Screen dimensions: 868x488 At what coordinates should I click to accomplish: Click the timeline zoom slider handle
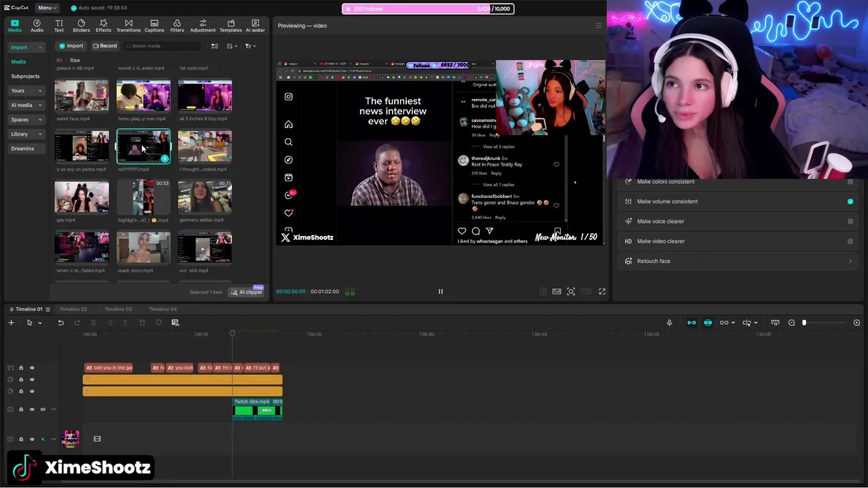[x=804, y=323]
